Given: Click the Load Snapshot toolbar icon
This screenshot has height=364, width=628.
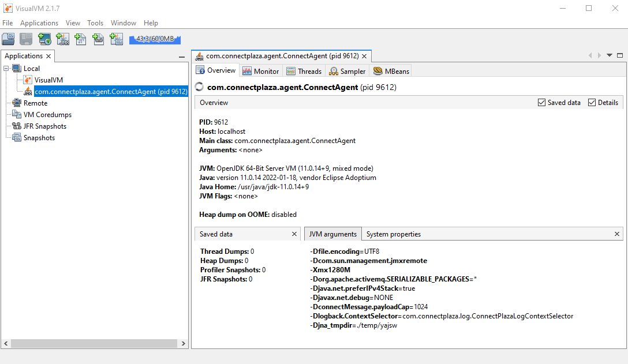Looking at the screenshot, I should click(9, 39).
